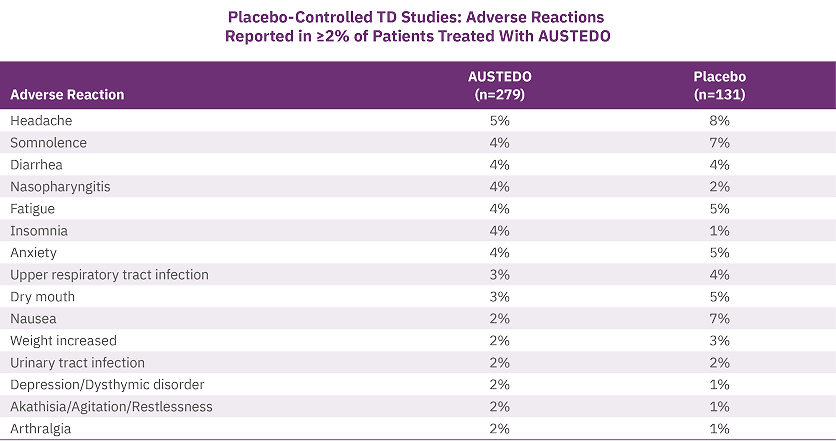Select Depression/Dysthymic disorder row label
The width and height of the screenshot is (836, 441).
[x=107, y=384]
